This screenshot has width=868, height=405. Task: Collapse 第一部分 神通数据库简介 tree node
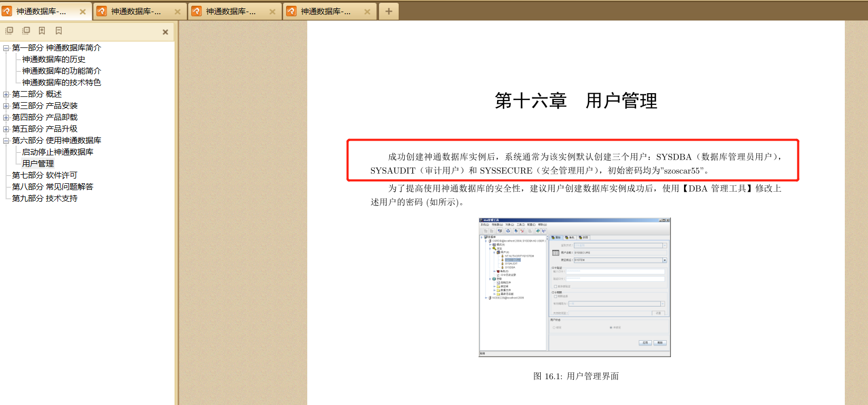6,48
